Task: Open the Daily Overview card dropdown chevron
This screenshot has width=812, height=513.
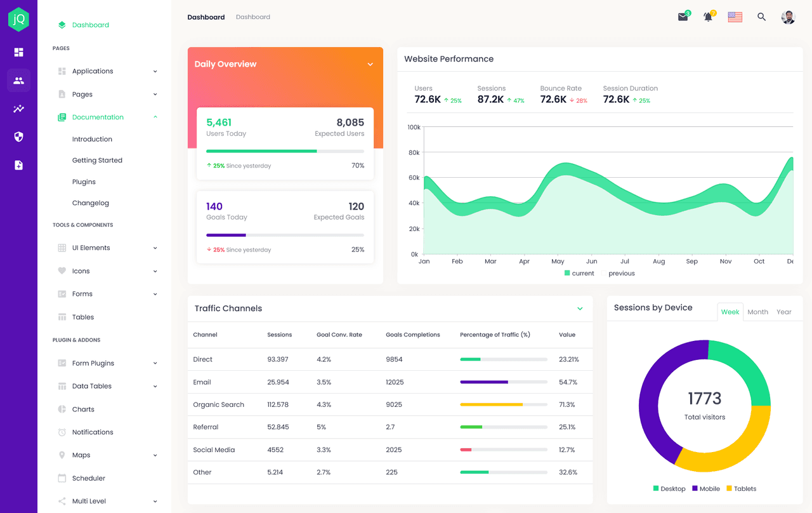Action: point(370,64)
